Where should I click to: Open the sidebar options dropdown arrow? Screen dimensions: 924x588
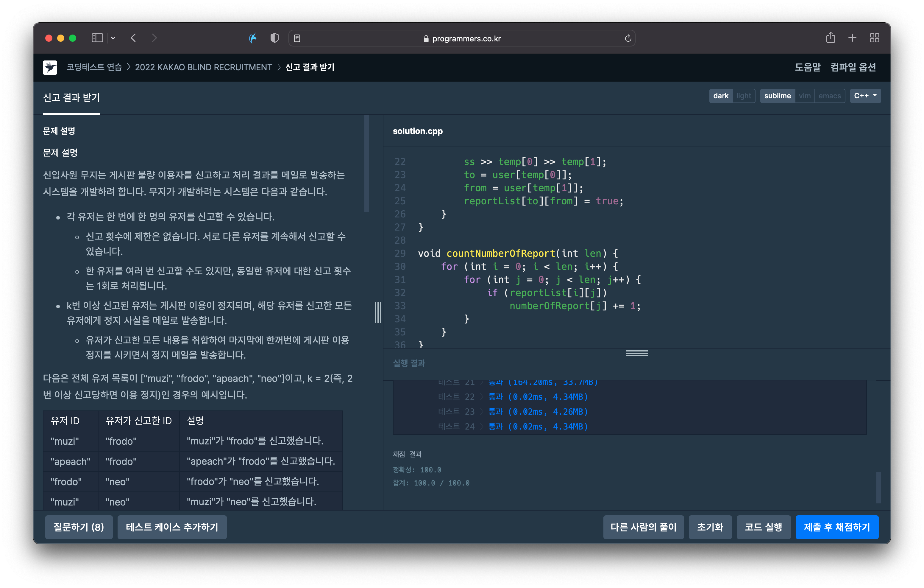(x=113, y=38)
